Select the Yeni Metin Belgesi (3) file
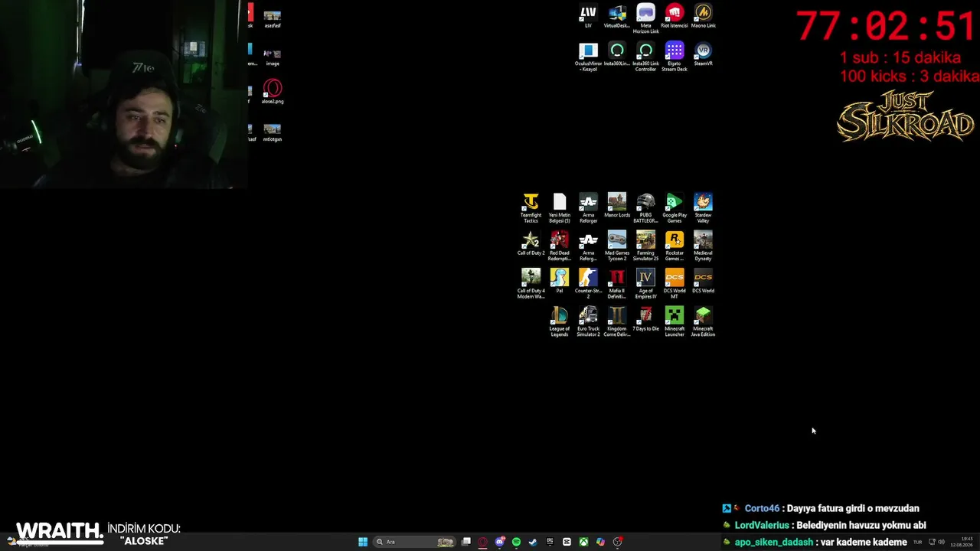This screenshot has height=551, width=980. point(560,209)
